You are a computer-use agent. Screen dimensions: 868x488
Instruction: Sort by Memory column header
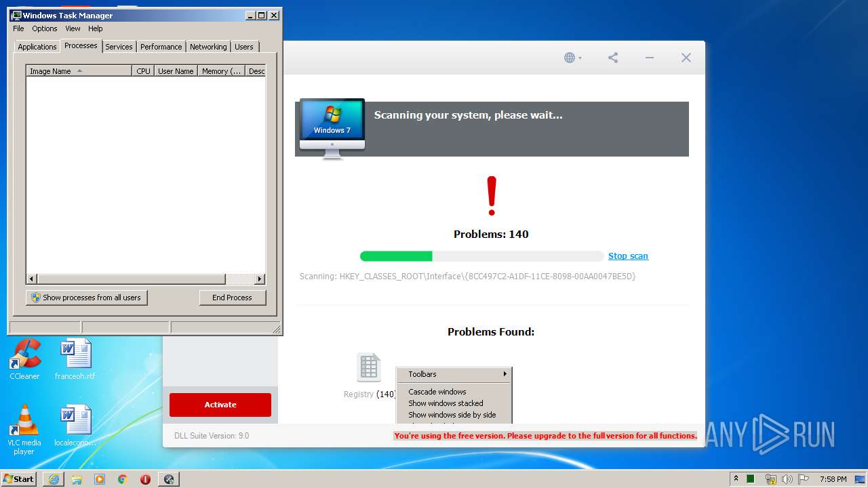coord(221,70)
